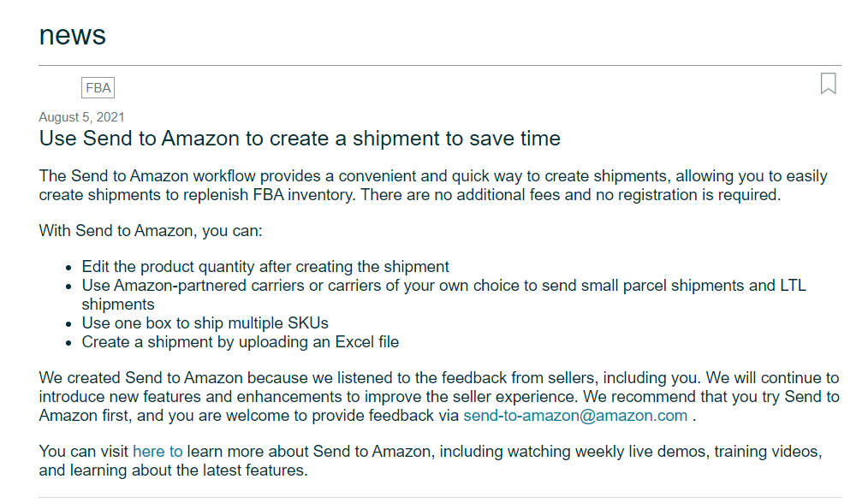Click the 'including watching weekly live demos' phrase

pos(573,452)
